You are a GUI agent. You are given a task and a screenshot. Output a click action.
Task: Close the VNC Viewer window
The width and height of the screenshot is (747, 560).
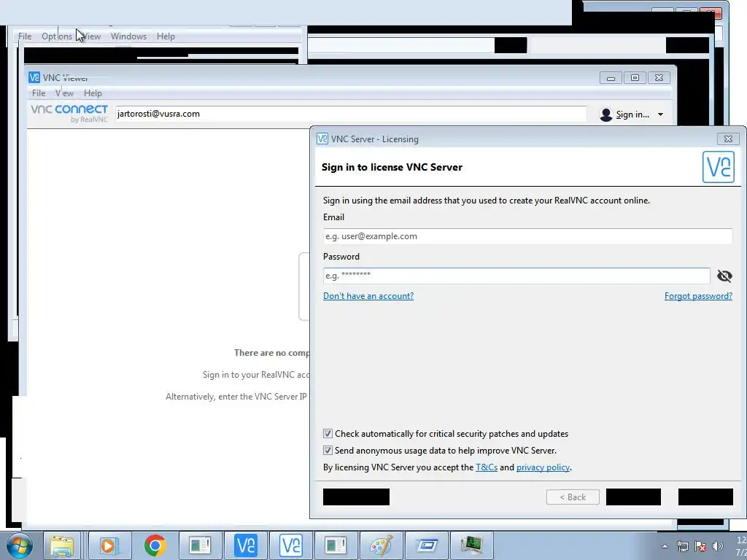pos(659,77)
